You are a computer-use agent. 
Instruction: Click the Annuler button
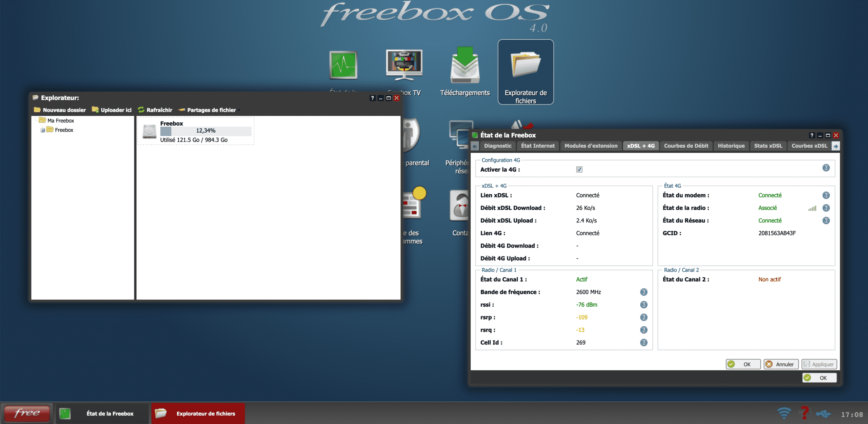click(781, 364)
